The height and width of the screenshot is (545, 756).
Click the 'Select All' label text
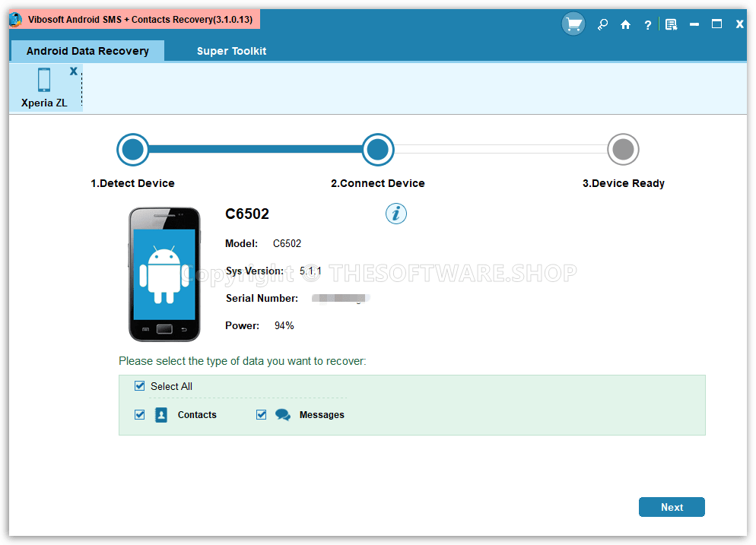click(x=171, y=386)
